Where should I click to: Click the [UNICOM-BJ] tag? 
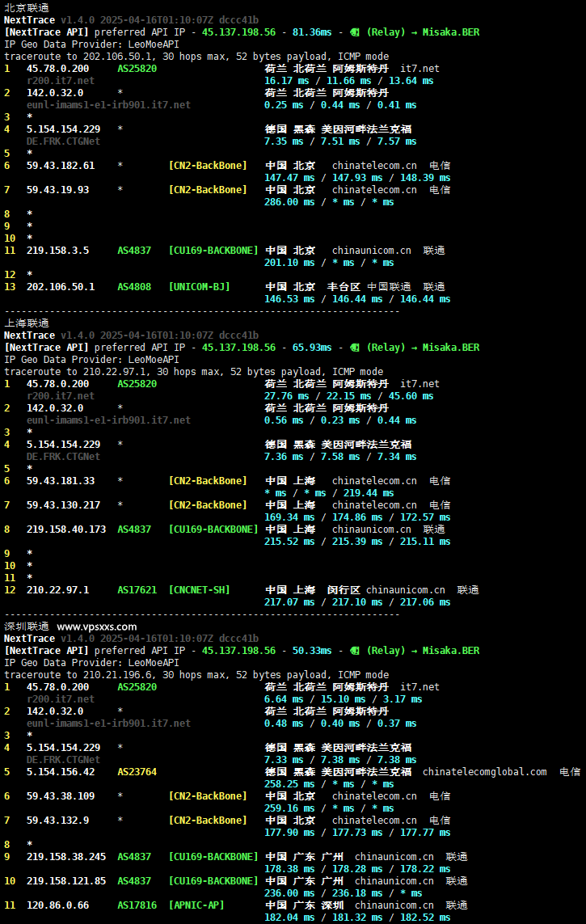199,287
